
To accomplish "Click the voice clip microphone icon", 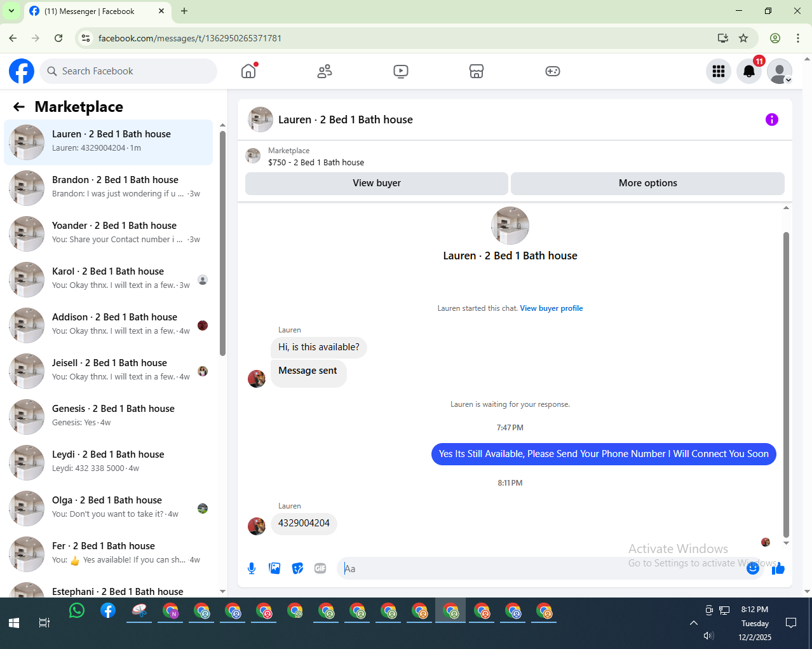I will [252, 568].
